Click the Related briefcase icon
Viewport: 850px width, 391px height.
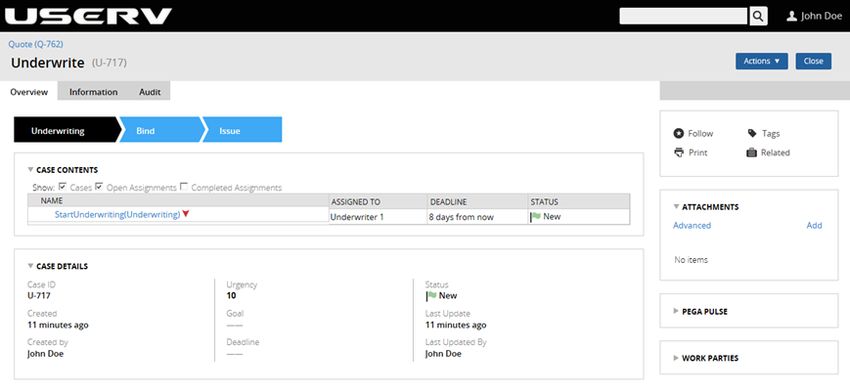point(751,152)
